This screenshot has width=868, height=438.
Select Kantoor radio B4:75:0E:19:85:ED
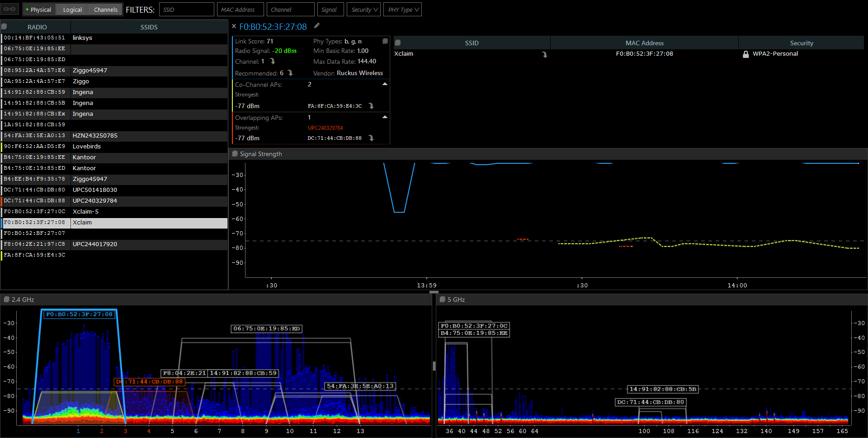(114, 168)
